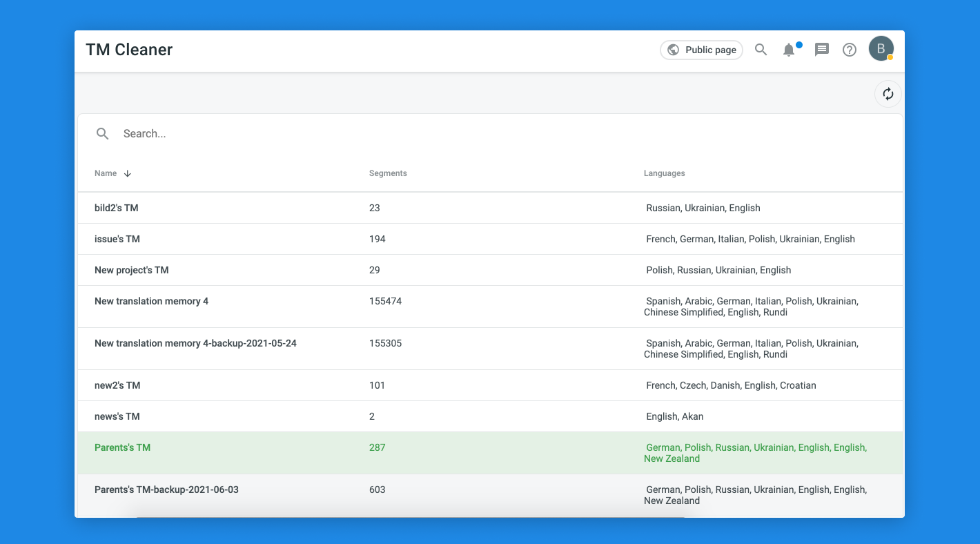Select the new2's TM row
Screen dimensions: 980x544
(490, 385)
